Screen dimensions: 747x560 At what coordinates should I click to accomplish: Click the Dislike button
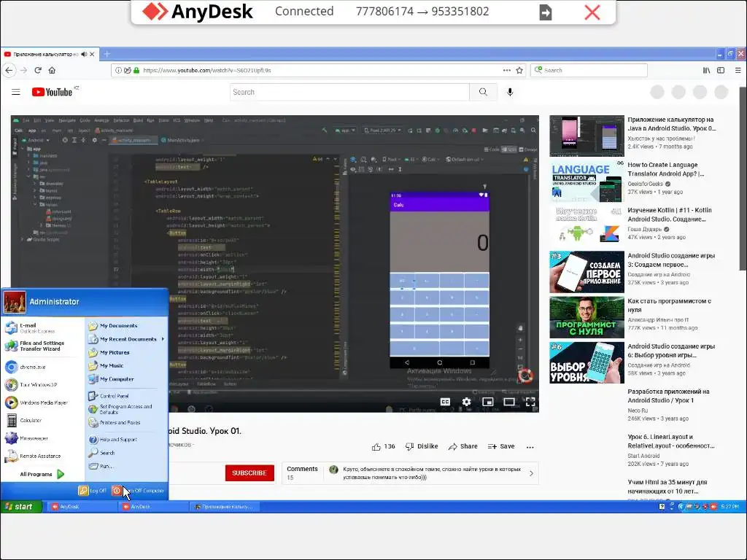422,447
